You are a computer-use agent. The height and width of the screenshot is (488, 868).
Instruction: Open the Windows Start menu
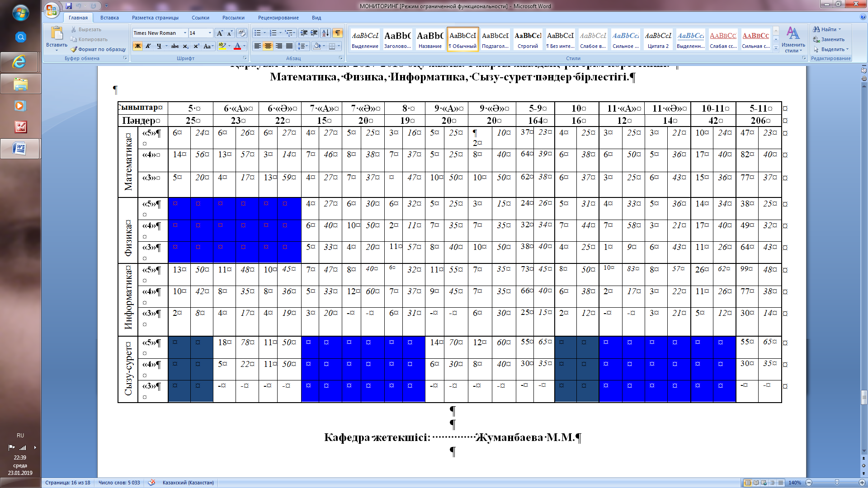[20, 13]
